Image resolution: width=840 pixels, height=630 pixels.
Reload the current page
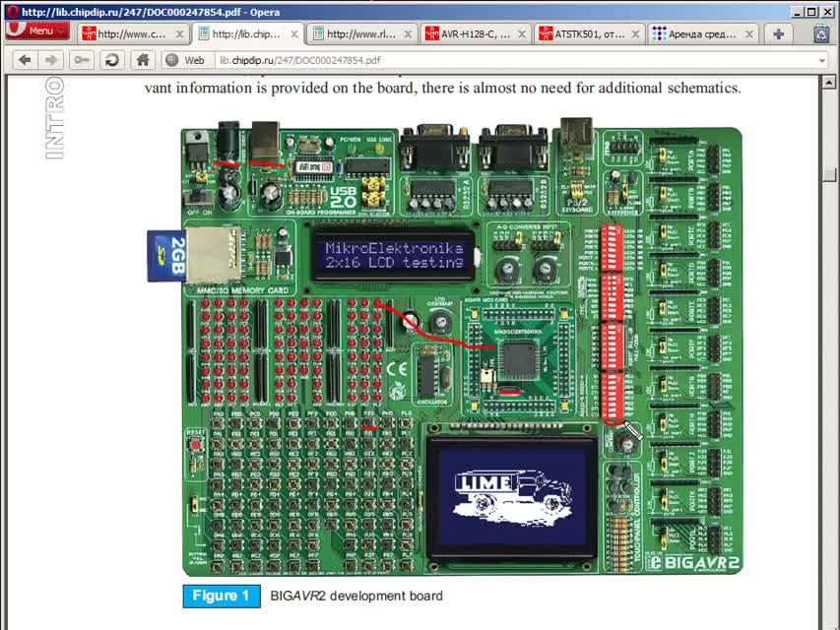tap(111, 60)
